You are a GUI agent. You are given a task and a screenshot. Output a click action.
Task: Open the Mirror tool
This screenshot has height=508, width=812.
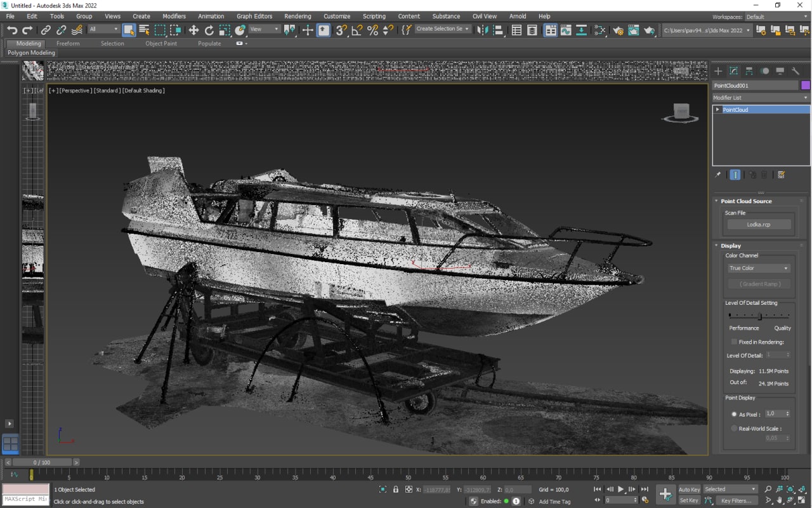click(x=483, y=30)
